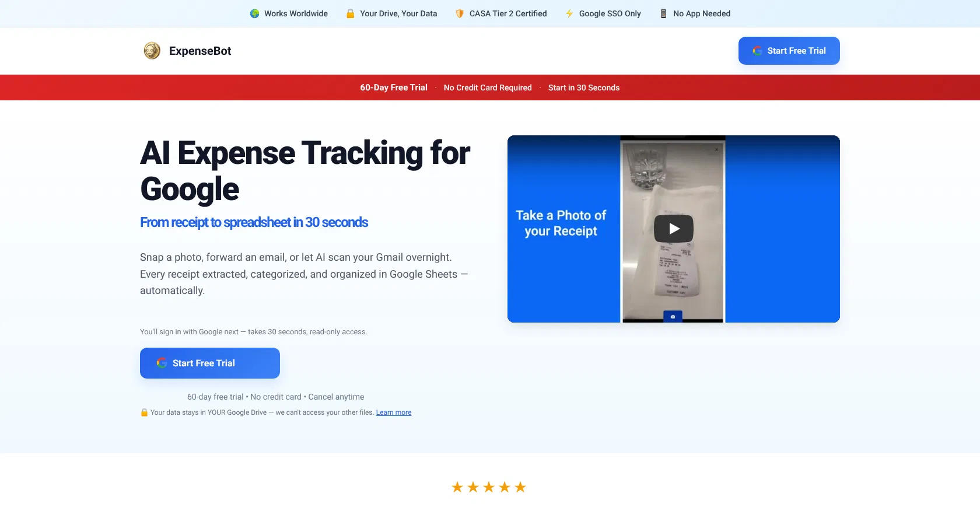
Task: Click 'From receipt to spreadsheet in 30 seconds'
Action: pos(254,222)
